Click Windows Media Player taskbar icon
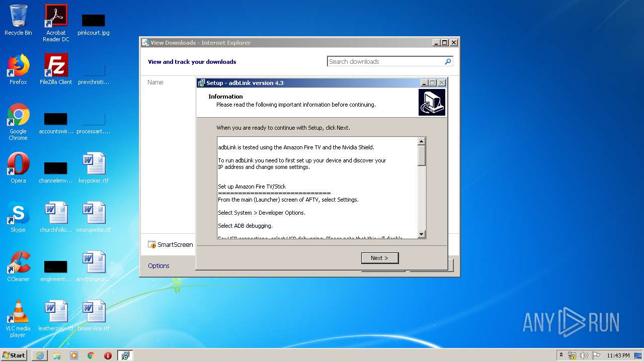Image resolution: width=644 pixels, height=362 pixels. click(74, 355)
